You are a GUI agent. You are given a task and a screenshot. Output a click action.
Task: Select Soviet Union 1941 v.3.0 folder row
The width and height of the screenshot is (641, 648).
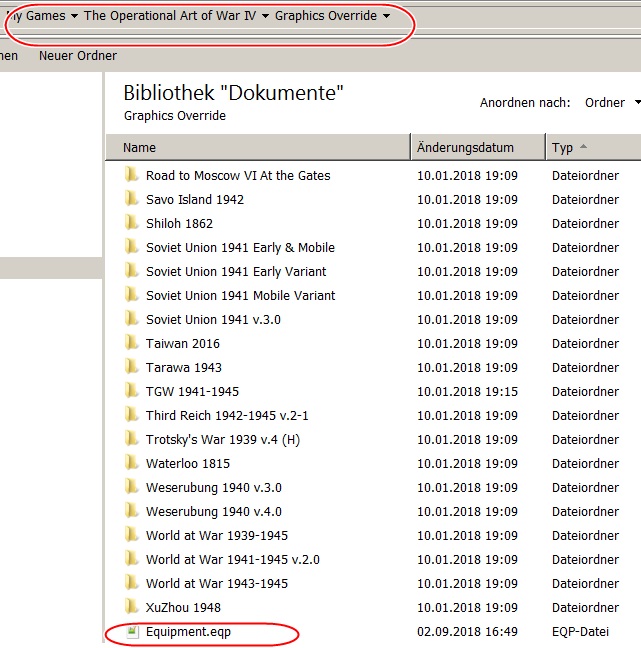(373, 319)
